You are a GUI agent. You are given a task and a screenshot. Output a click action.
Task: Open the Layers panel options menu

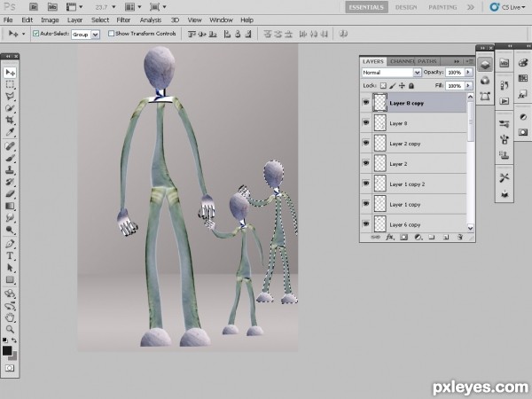(x=470, y=61)
